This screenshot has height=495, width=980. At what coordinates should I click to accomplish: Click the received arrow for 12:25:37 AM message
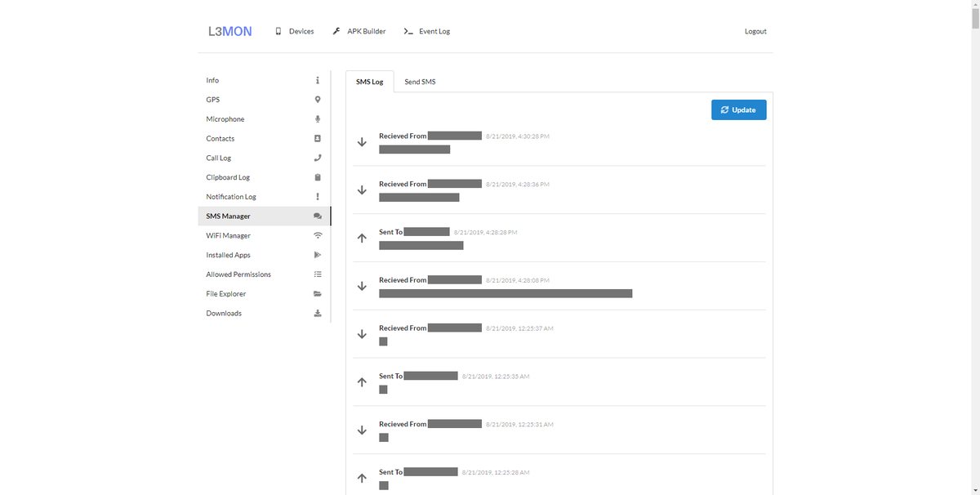[x=362, y=334]
